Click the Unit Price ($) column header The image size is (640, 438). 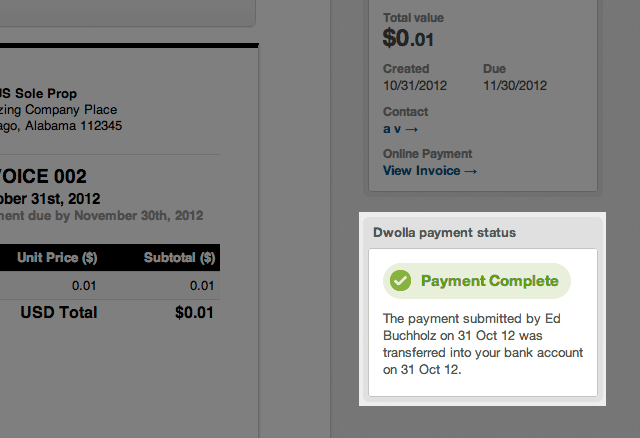[x=57, y=258]
